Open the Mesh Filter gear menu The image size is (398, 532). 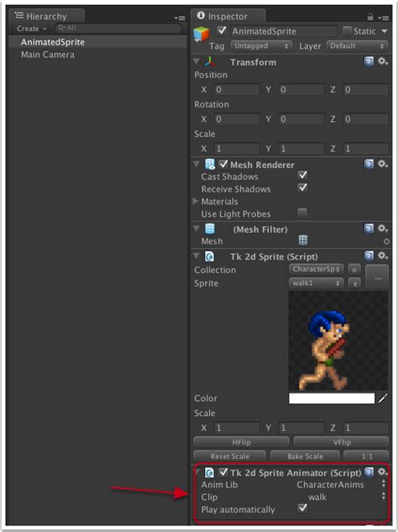[x=383, y=229]
